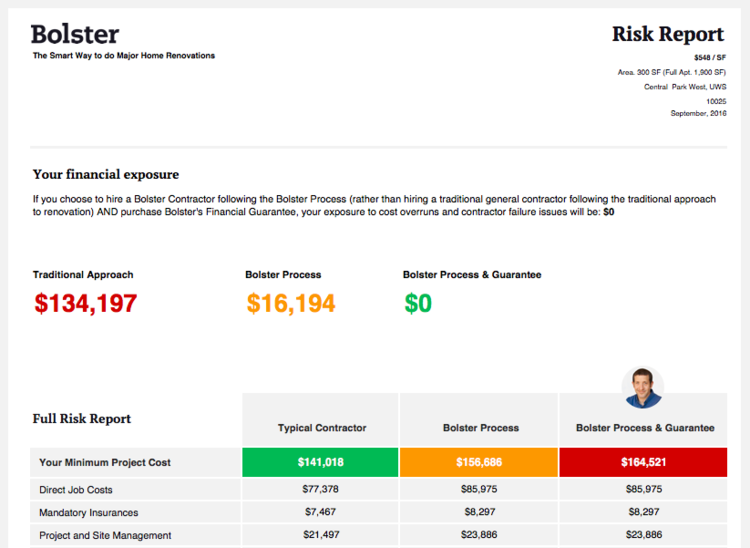Click 'Area. 300 SF (Full Apt. 1,900 SF)' line
The height and width of the screenshot is (548, 750).
click(x=672, y=72)
